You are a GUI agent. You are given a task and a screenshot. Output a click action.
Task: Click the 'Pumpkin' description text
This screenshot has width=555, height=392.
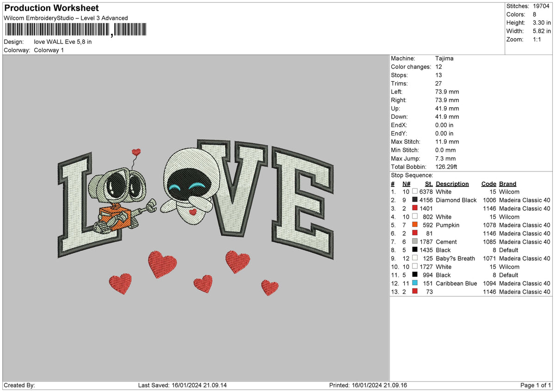click(x=448, y=225)
